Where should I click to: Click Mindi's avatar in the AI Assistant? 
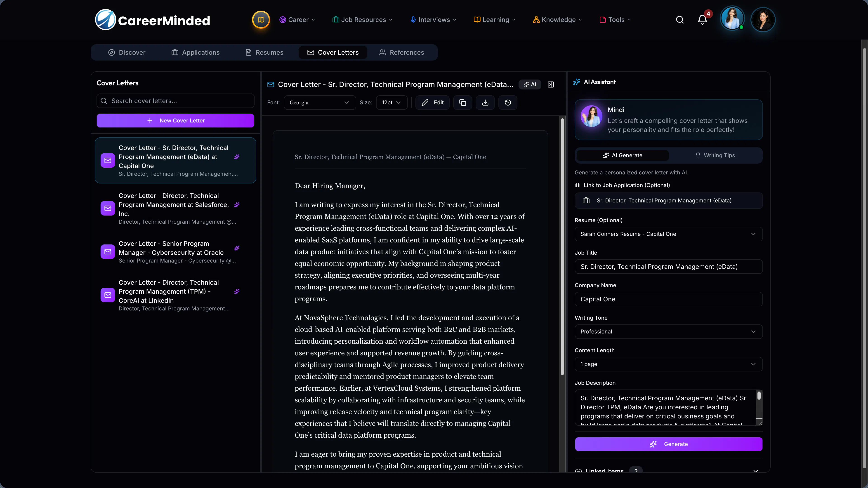tap(591, 116)
